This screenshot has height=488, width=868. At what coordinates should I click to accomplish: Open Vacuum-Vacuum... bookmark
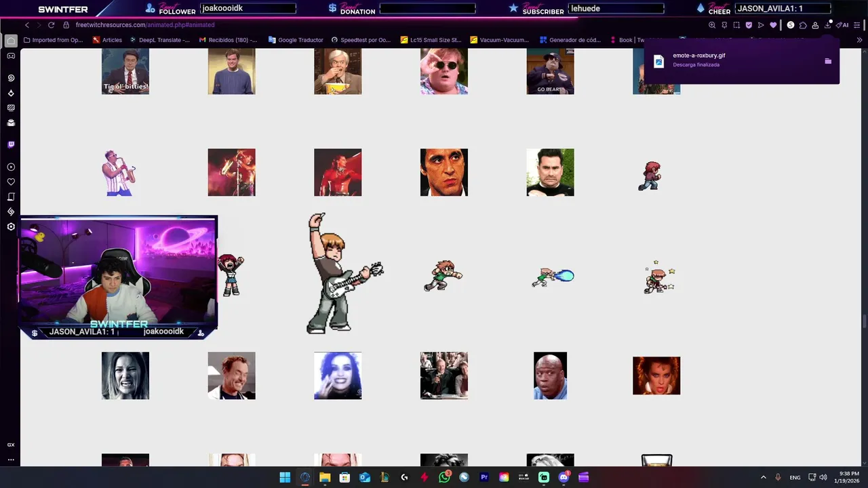(499, 40)
